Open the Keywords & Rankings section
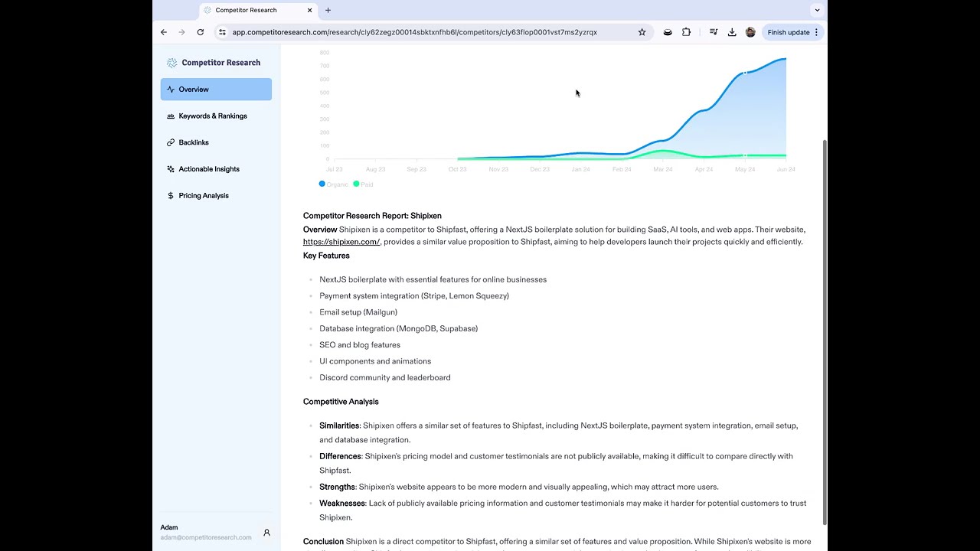The width and height of the screenshot is (980, 551). pos(216,116)
